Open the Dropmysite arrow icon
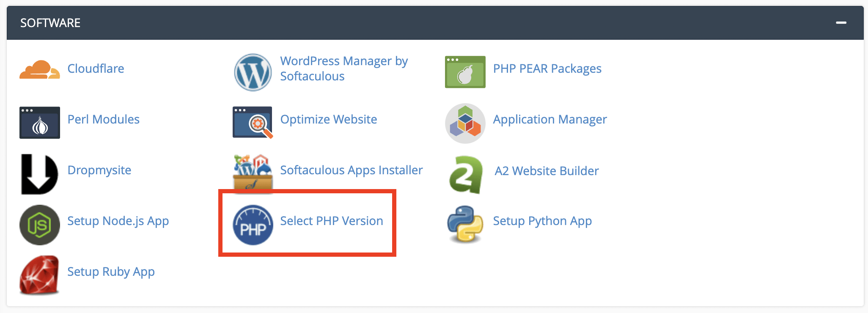The image size is (868, 313). click(x=39, y=174)
